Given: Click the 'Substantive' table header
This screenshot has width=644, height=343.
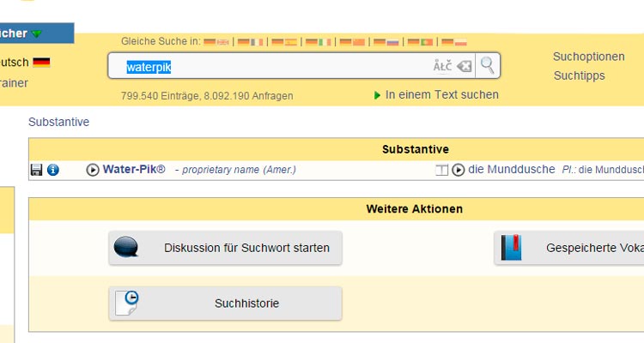Looking at the screenshot, I should (x=416, y=149).
